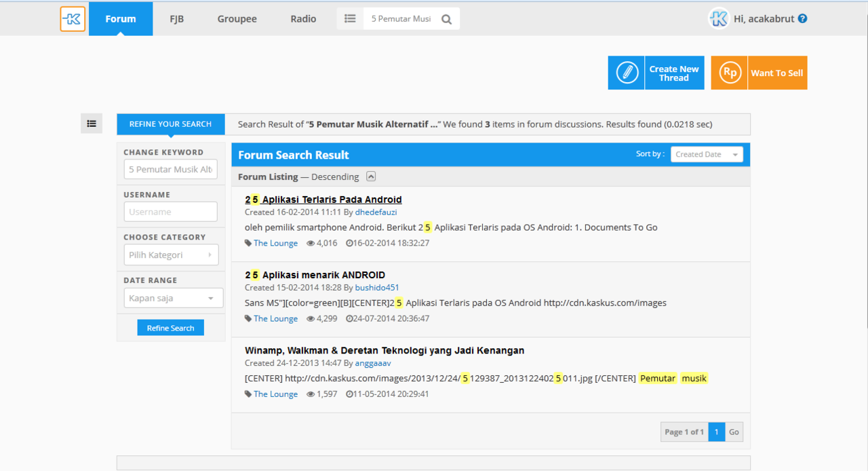Click views eye icon next to 4,016
The image size is (868, 471).
[x=311, y=243]
